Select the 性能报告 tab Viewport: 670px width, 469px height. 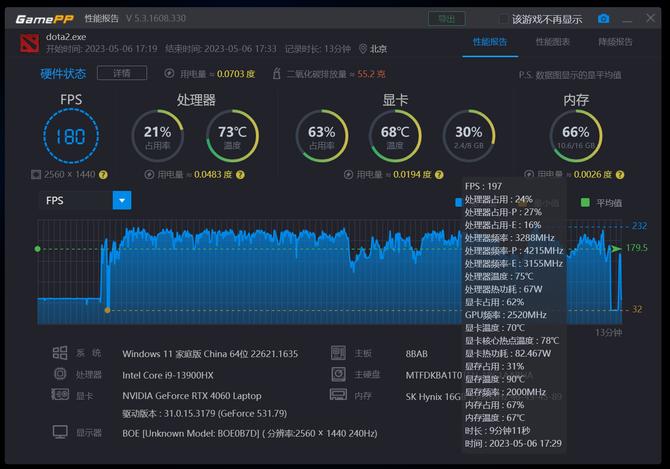click(490, 42)
